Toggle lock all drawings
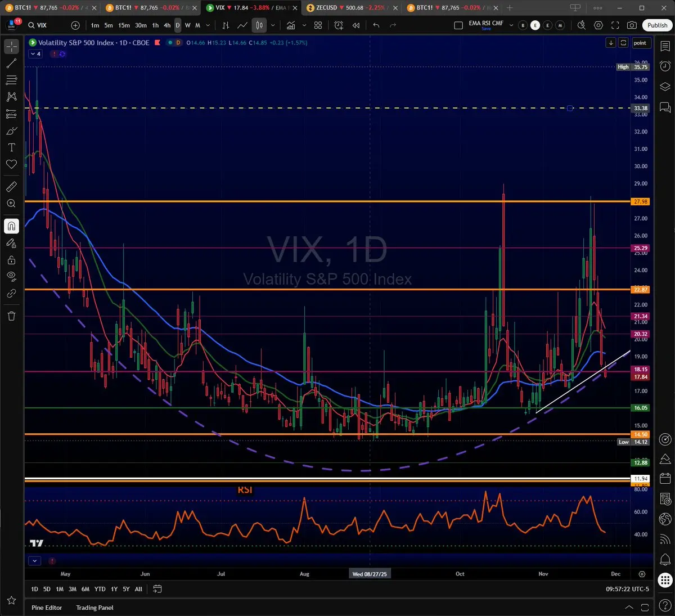 (11, 260)
